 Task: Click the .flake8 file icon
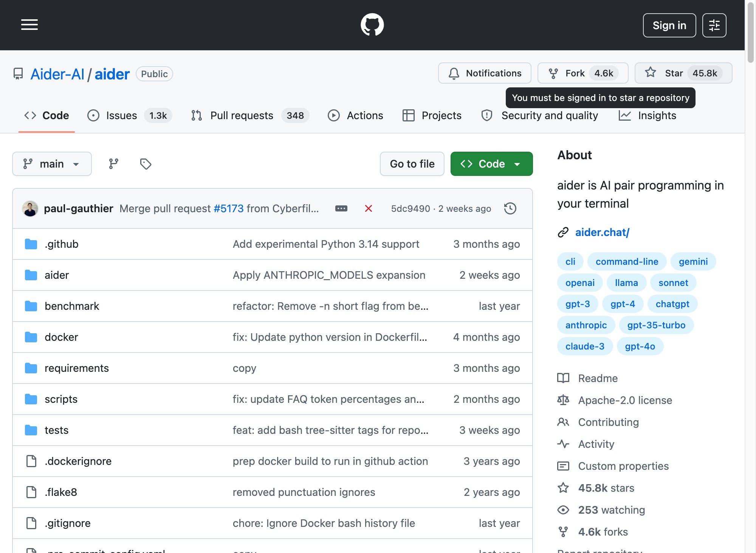[31, 492]
